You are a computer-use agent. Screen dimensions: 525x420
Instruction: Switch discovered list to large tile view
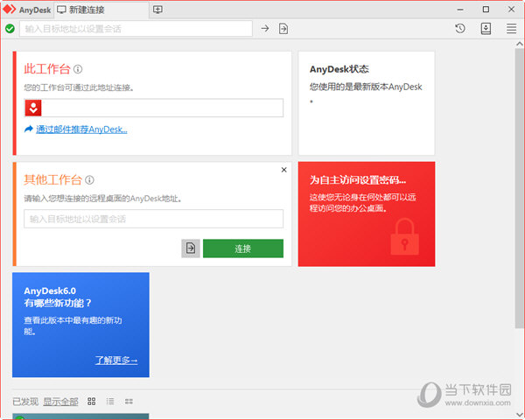coord(91,402)
